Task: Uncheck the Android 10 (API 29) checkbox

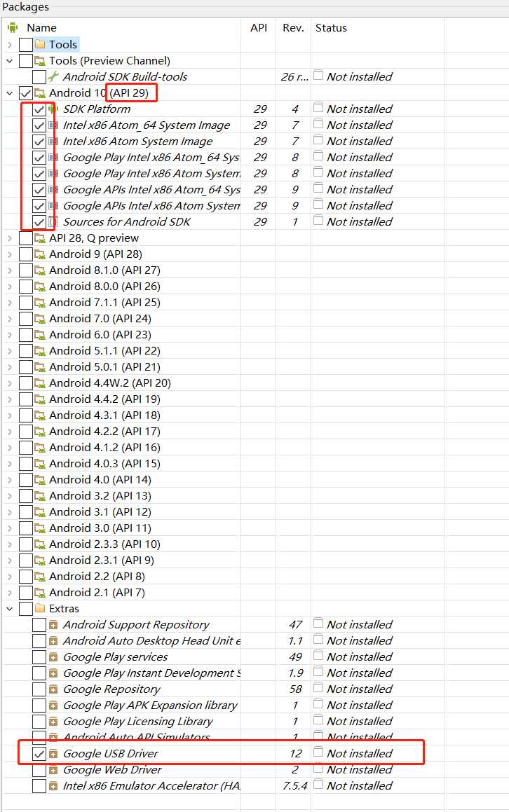Action: (25, 92)
